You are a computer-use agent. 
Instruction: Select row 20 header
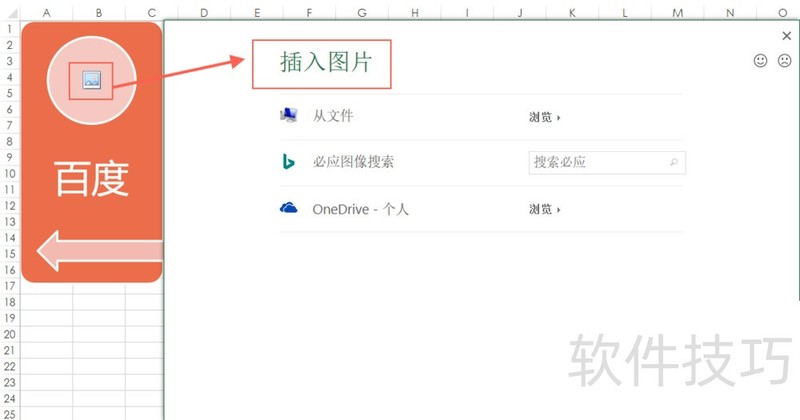pyautogui.click(x=10, y=334)
